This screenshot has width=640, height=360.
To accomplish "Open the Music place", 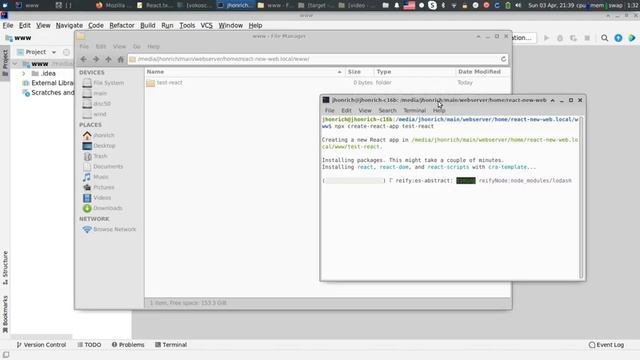I will [96, 177].
